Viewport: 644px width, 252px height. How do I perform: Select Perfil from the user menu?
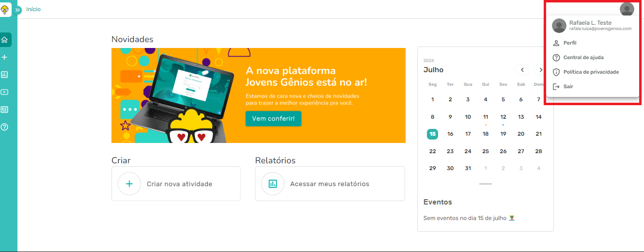[x=570, y=43]
